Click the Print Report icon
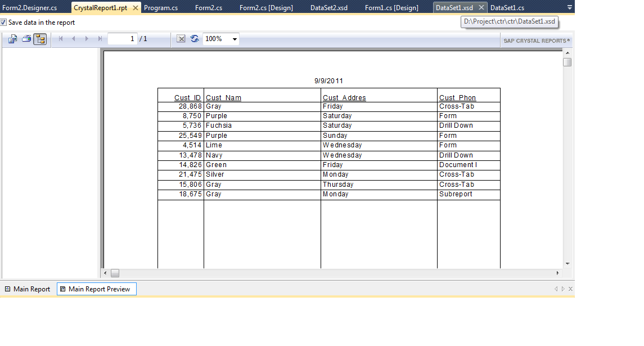This screenshot has height=346, width=644. tap(26, 39)
